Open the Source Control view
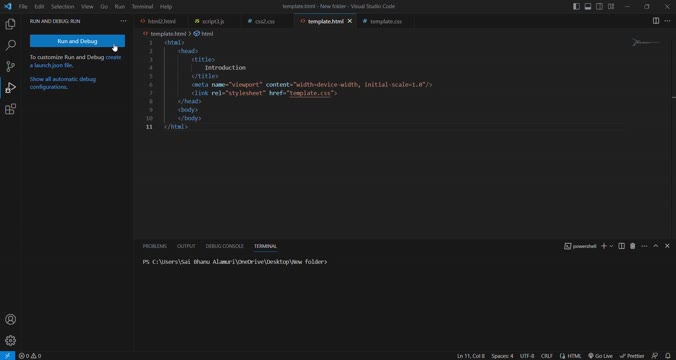The image size is (676, 360). coord(10,66)
